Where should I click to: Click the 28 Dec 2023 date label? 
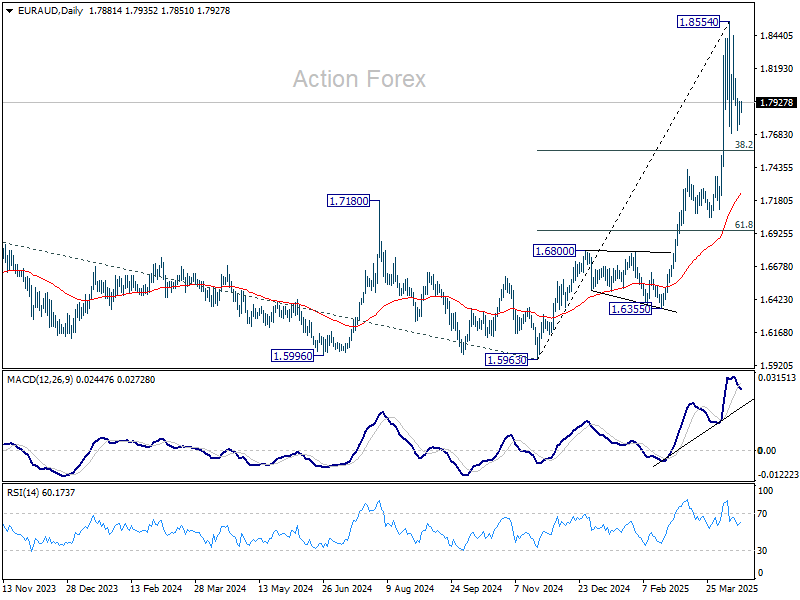coord(92,589)
